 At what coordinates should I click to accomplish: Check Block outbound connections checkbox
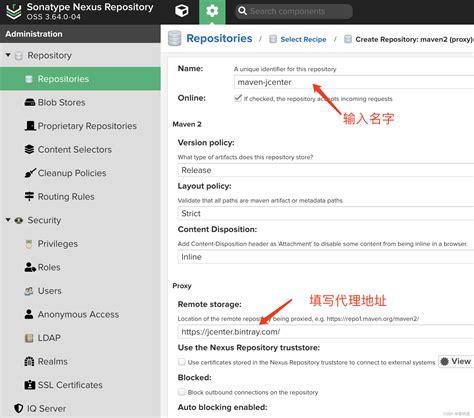click(x=182, y=392)
